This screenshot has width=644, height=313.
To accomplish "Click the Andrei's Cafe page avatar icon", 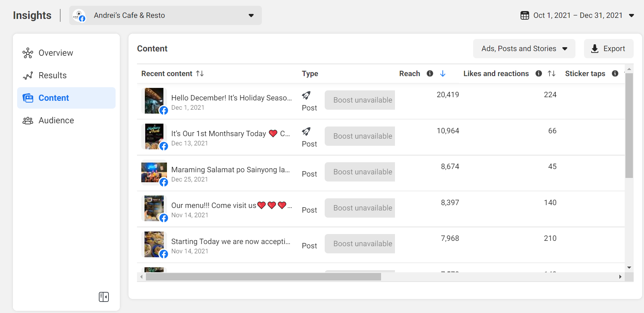I will tap(79, 15).
